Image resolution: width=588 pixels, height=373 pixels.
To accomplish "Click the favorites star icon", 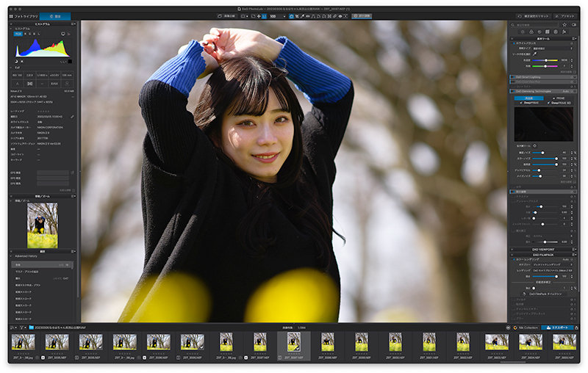I will point(564,24).
